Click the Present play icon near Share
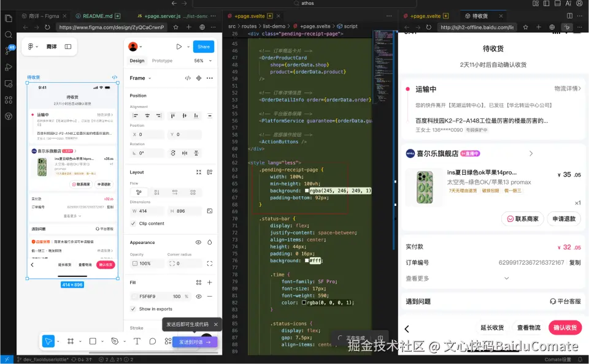 179,47
